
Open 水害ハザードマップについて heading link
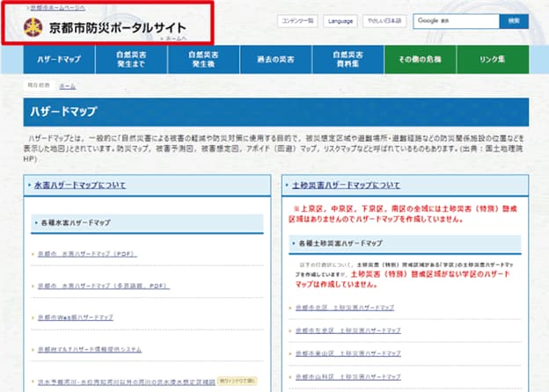80,185
